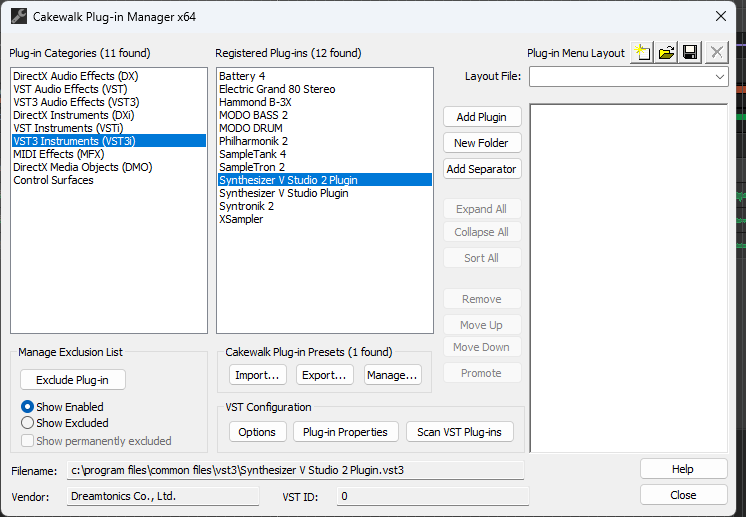Click the Help button
746x517 pixels.
(x=683, y=469)
